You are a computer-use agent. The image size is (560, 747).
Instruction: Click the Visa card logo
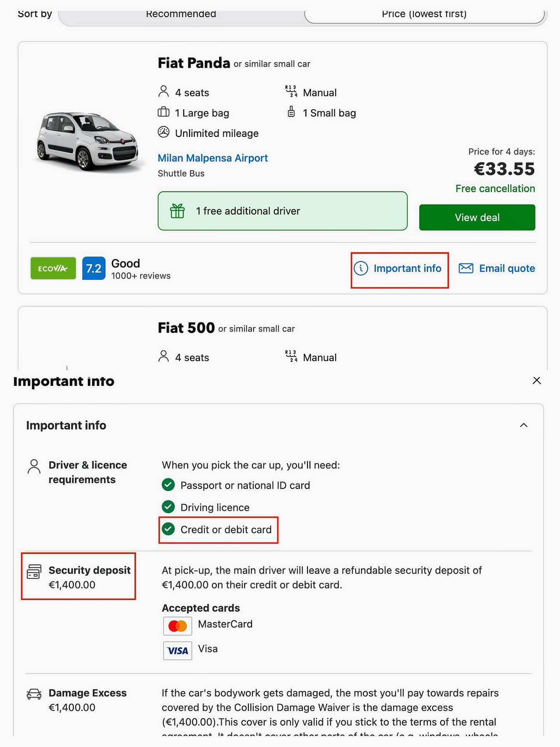[x=177, y=651]
